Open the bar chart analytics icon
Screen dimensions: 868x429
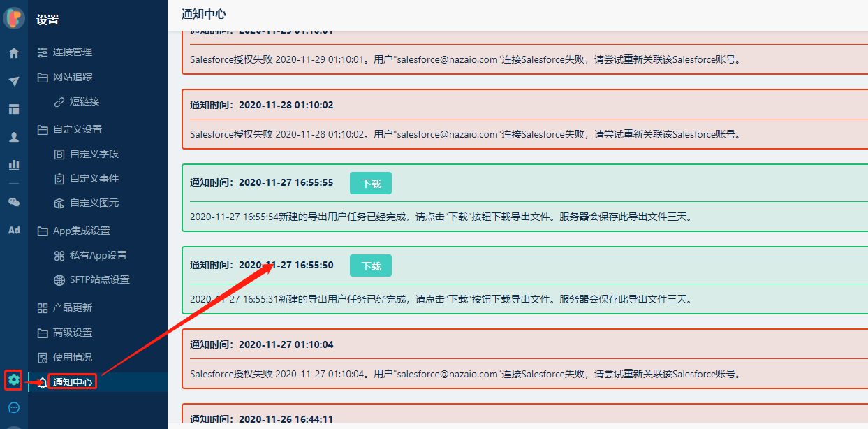pyautogui.click(x=14, y=165)
